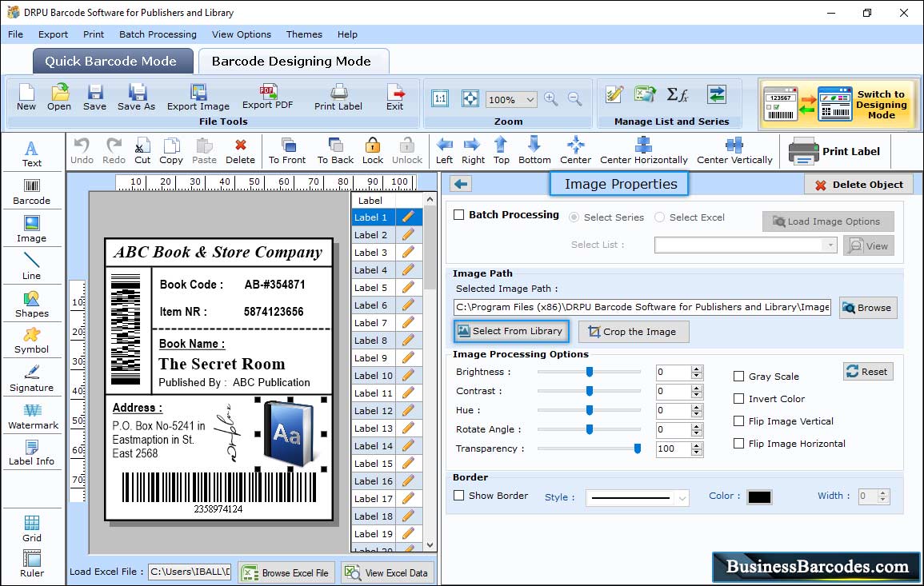
Task: Choose the Barcode tool
Action: pos(32,192)
